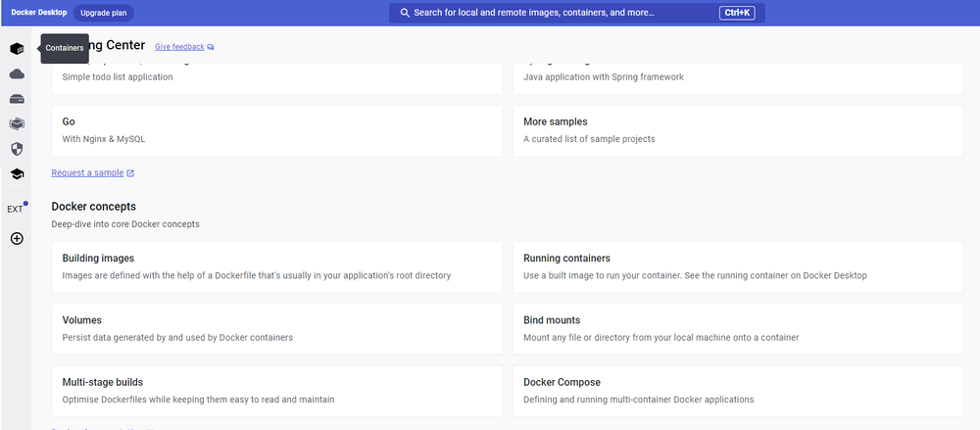This screenshot has width=980, height=430.
Task: Focus the search images and containers field
Action: 576,13
